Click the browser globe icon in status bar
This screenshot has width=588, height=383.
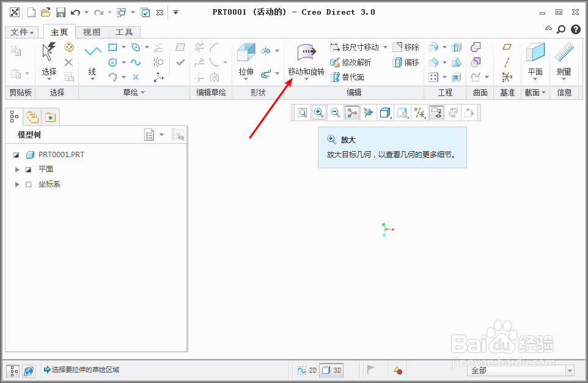29,371
